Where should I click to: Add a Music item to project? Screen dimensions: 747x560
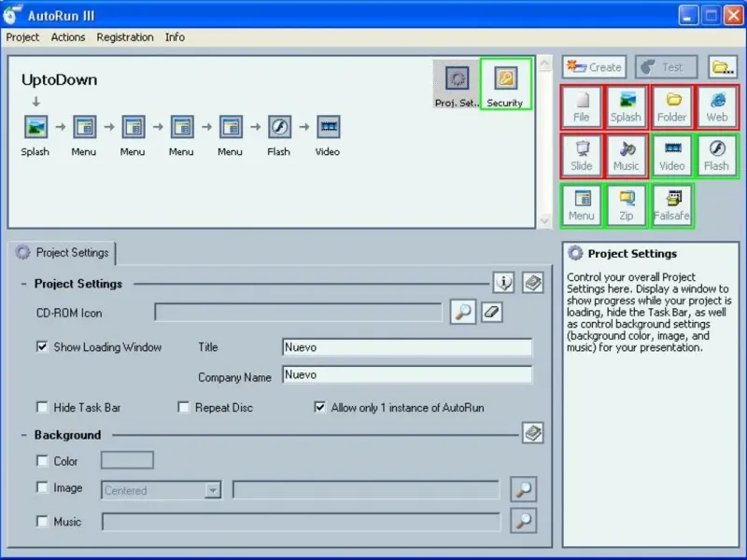626,156
